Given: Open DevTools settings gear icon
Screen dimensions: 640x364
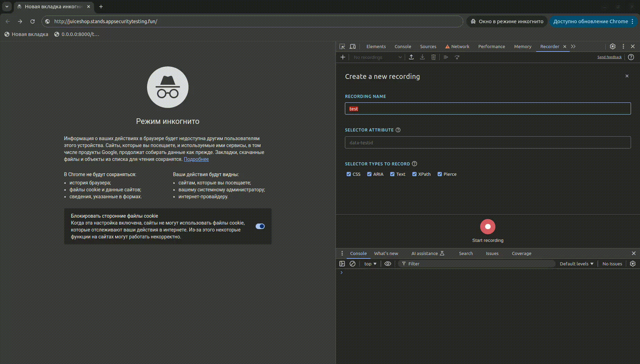Looking at the screenshot, I should tap(613, 46).
